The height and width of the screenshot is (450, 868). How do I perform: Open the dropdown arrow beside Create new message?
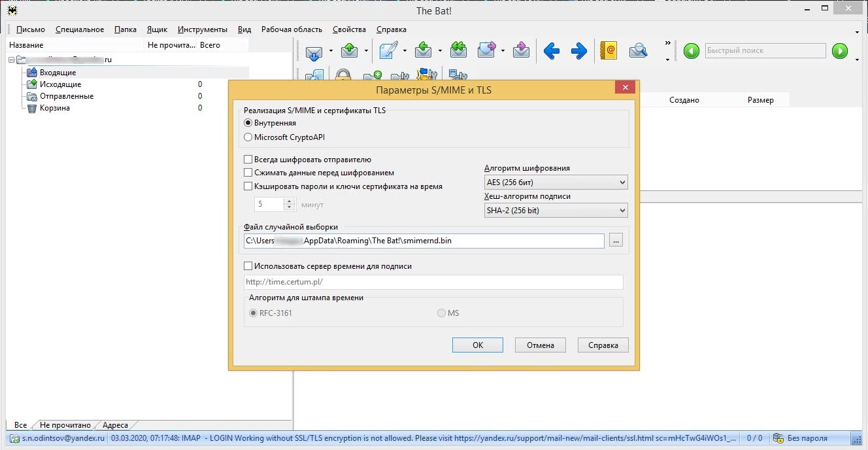tap(405, 51)
